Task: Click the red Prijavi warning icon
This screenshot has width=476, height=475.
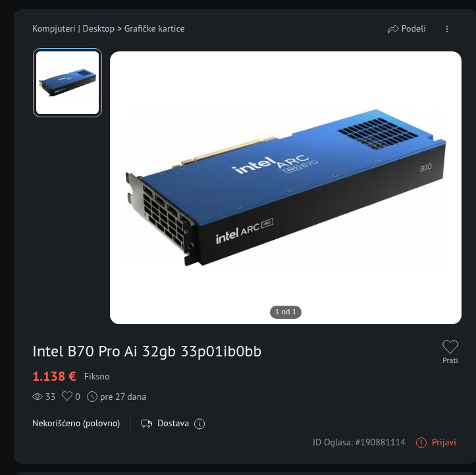Action: pyautogui.click(x=421, y=443)
